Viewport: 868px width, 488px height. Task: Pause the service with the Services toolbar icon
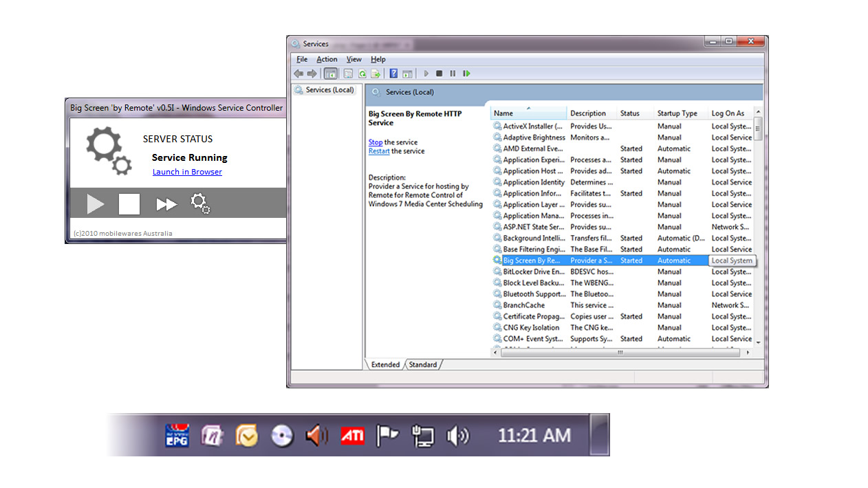click(x=453, y=74)
